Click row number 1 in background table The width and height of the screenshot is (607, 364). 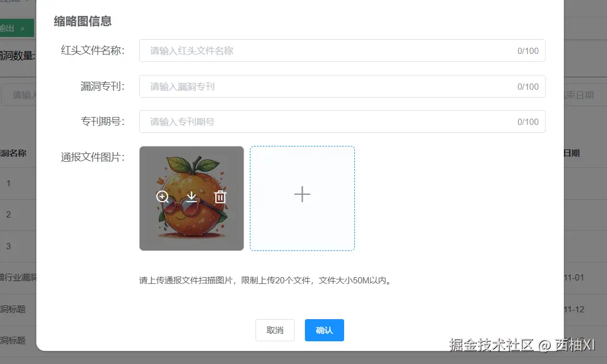pyautogui.click(x=9, y=183)
